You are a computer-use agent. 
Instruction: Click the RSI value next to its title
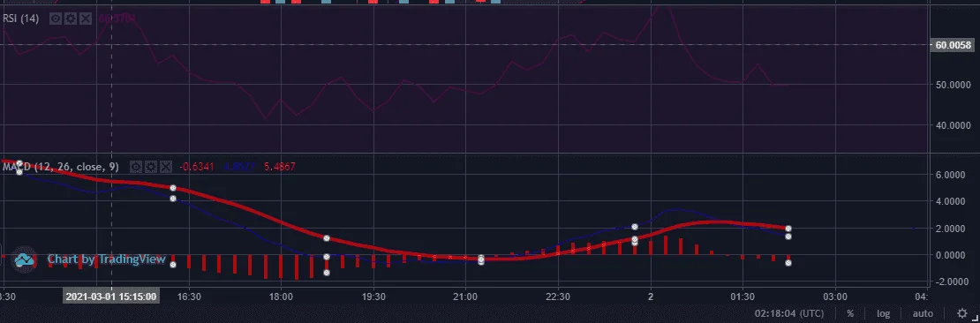point(117,19)
